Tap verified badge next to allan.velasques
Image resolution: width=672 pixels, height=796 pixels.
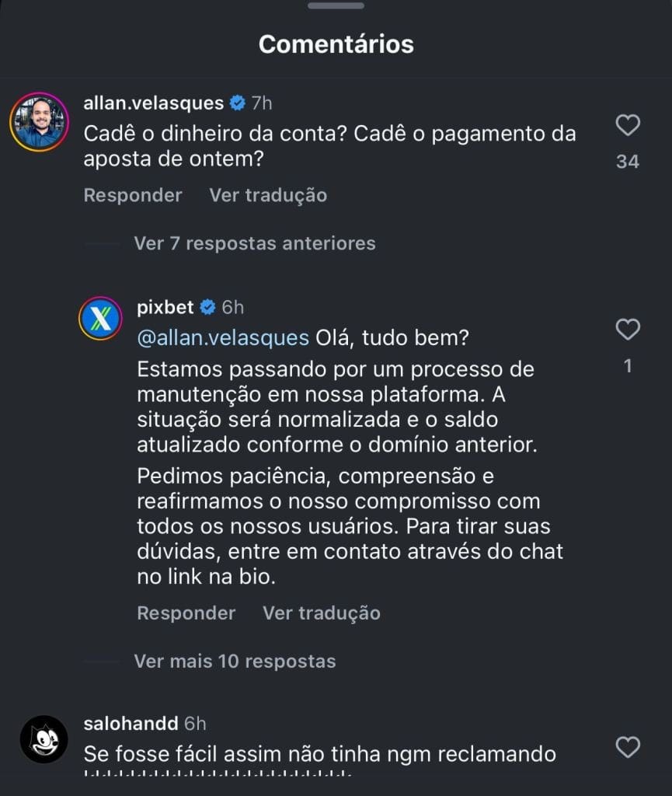238,103
